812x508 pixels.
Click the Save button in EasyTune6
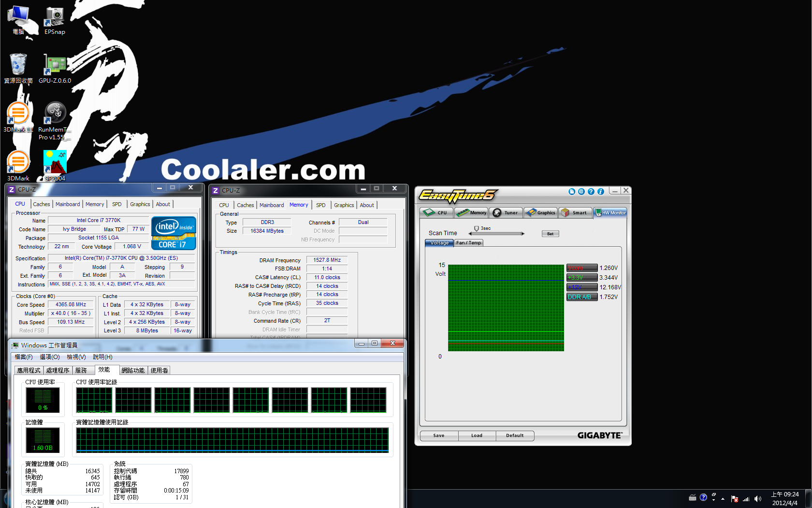click(x=439, y=435)
